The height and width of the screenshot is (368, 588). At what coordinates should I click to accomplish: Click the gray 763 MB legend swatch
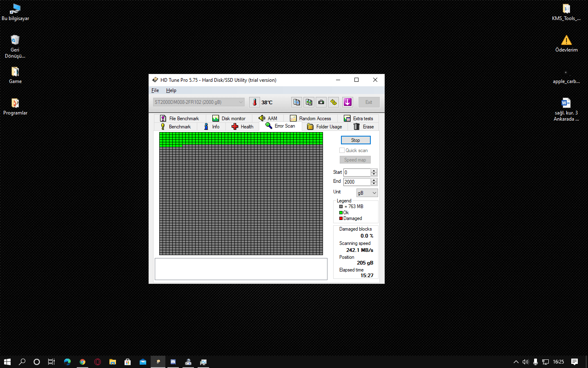click(341, 206)
